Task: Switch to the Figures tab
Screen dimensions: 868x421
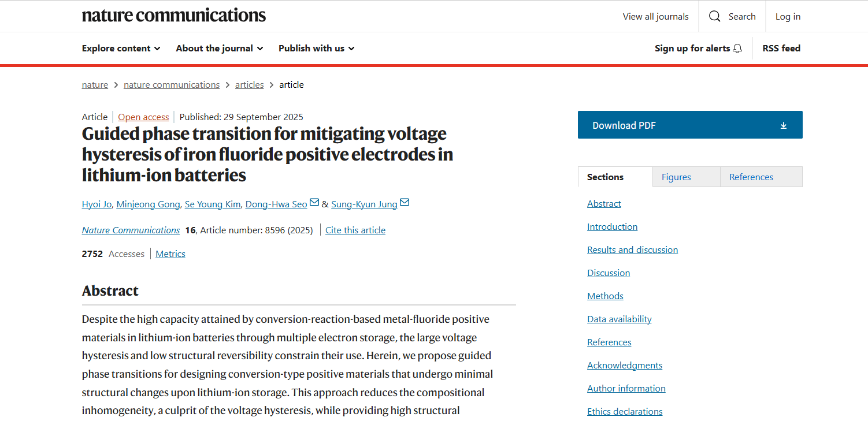Action: pyautogui.click(x=676, y=177)
